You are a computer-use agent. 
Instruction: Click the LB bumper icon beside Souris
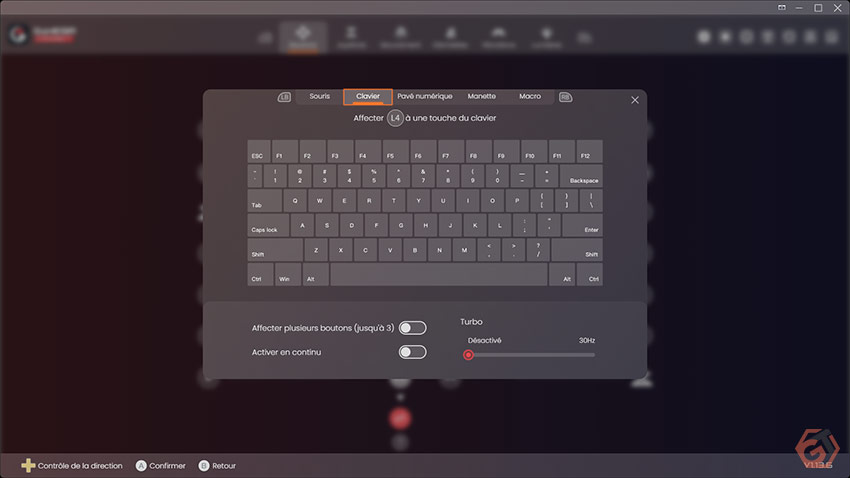tap(284, 97)
